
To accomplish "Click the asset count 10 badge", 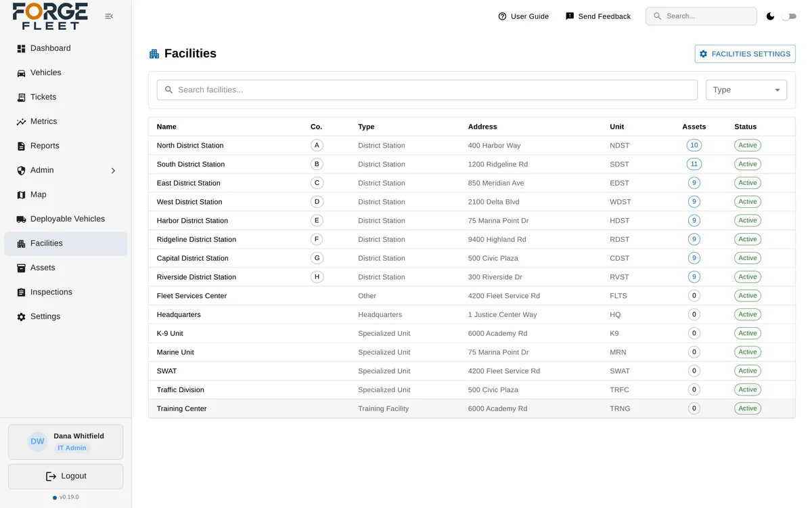I will click(x=694, y=145).
